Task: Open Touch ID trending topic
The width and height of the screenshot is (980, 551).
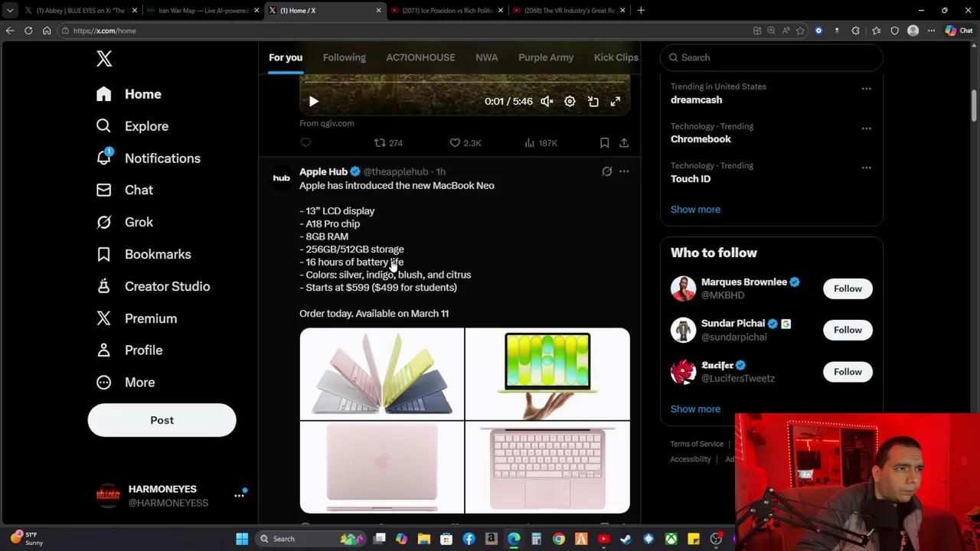Action: (x=691, y=179)
